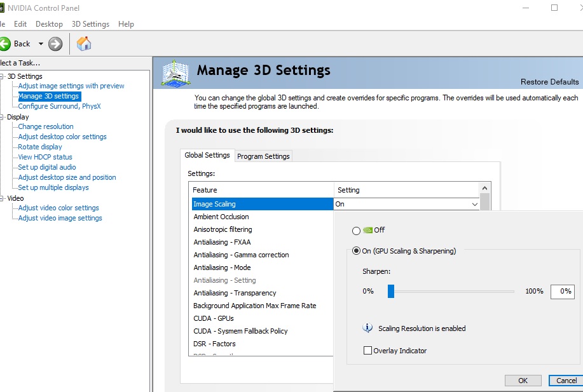The image size is (583, 392).
Task: Click the Sharpen slider handle
Action: pyautogui.click(x=392, y=291)
